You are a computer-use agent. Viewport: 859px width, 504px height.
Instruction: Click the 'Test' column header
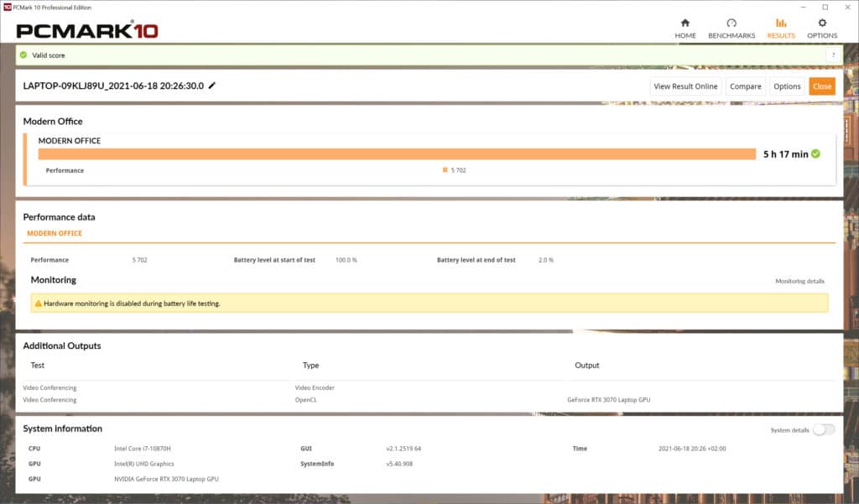tap(37, 365)
